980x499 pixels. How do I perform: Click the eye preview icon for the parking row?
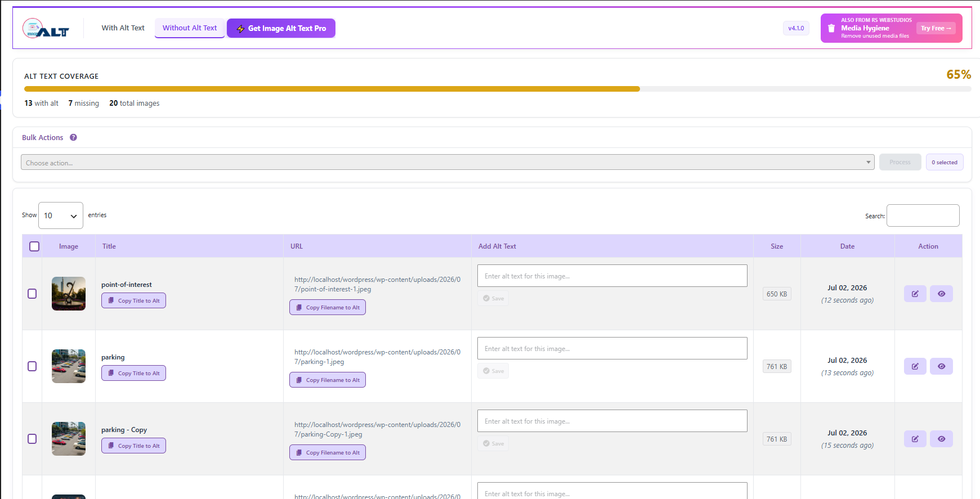coord(941,366)
